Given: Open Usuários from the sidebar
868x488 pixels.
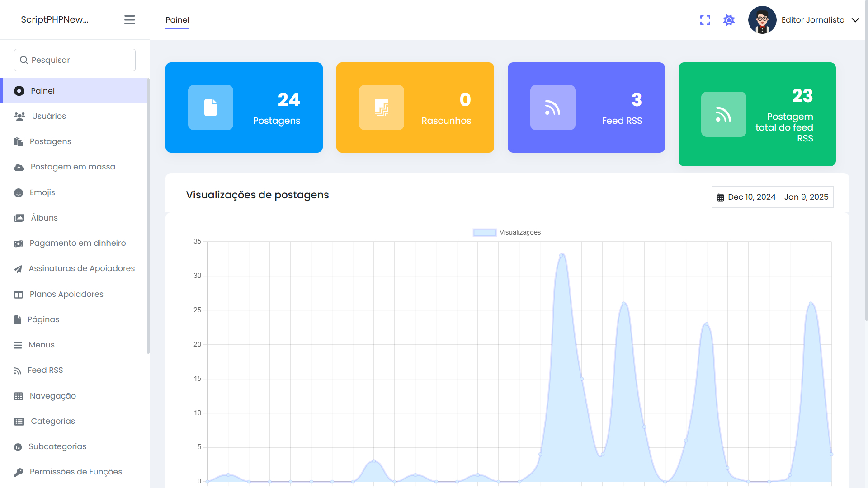Looking at the screenshot, I should [49, 116].
